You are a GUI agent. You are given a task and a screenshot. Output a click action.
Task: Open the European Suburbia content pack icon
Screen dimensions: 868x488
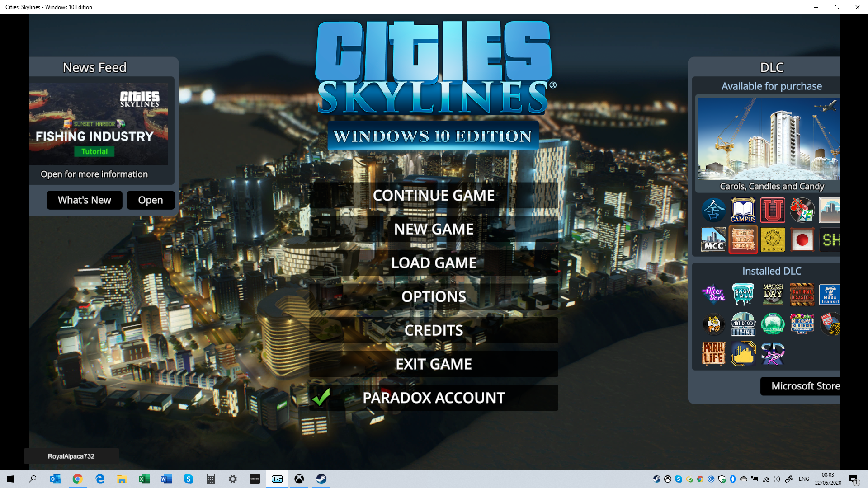(802, 324)
